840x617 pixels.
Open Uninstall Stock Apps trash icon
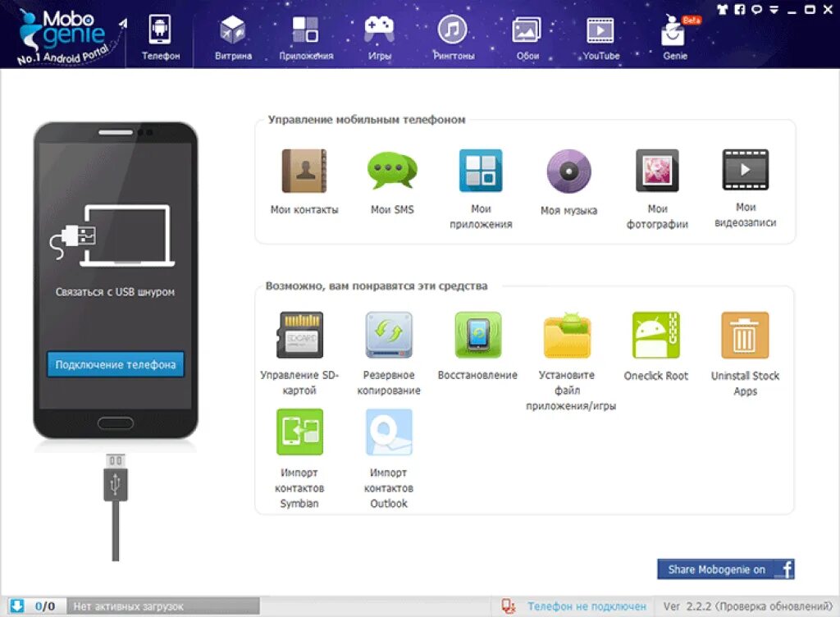coord(745,335)
